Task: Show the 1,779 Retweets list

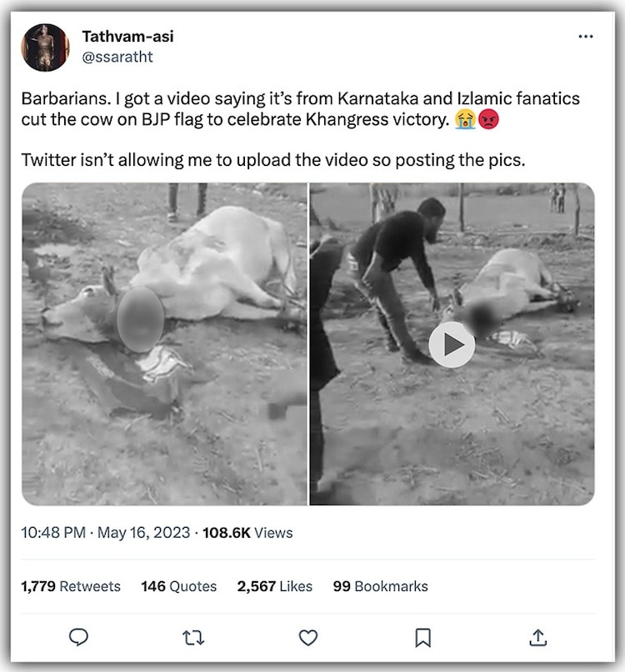Action: (71, 586)
